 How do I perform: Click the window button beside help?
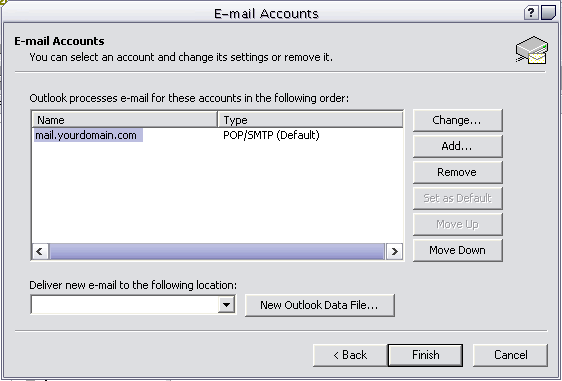(548, 13)
